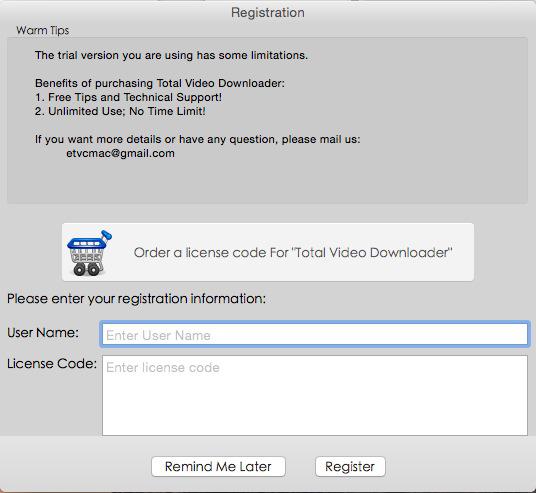This screenshot has width=536, height=493.
Task: Choose Remind Me Later
Action: [218, 467]
